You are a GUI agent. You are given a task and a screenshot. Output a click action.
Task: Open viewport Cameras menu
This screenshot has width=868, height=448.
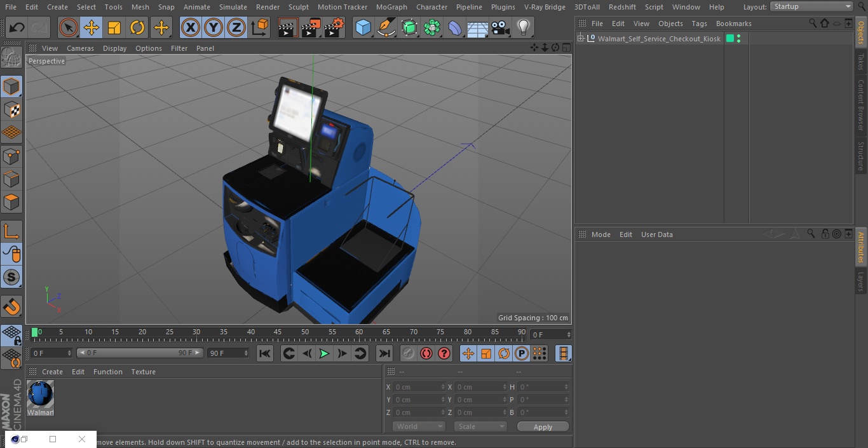coord(80,48)
